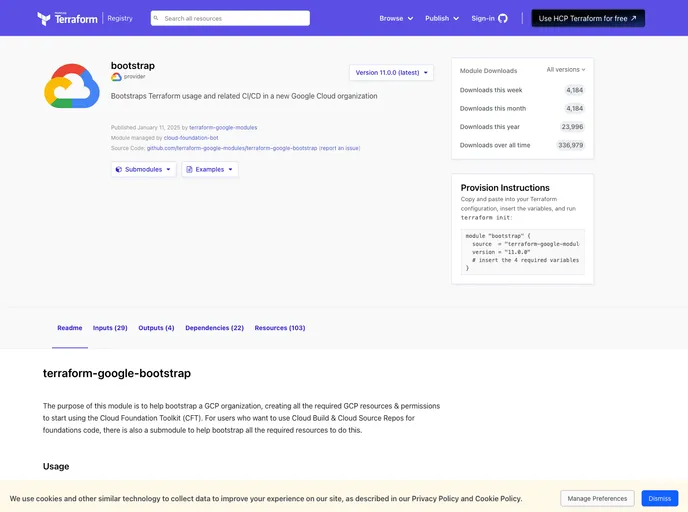Click the Usage heading
The height and width of the screenshot is (512, 688).
coord(56,466)
